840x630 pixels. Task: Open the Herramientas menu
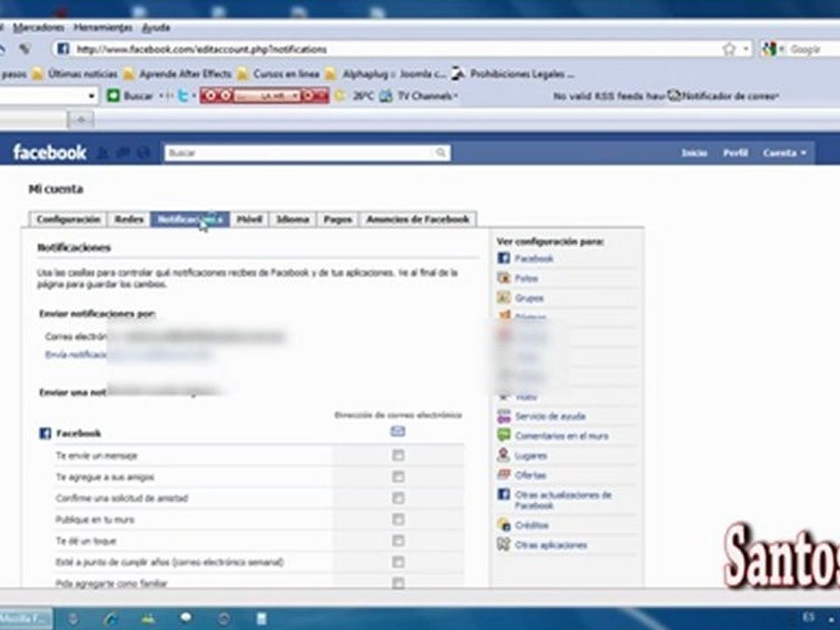coord(103,27)
